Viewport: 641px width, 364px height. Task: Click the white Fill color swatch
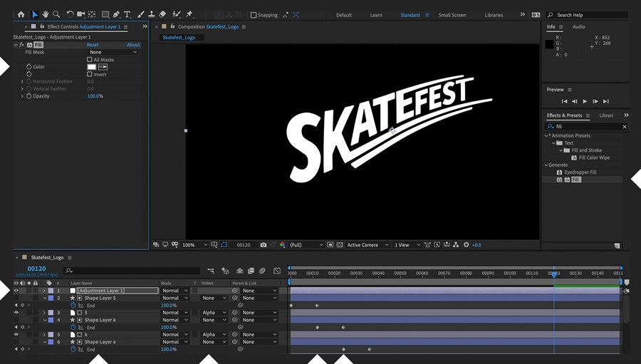pyautogui.click(x=91, y=67)
